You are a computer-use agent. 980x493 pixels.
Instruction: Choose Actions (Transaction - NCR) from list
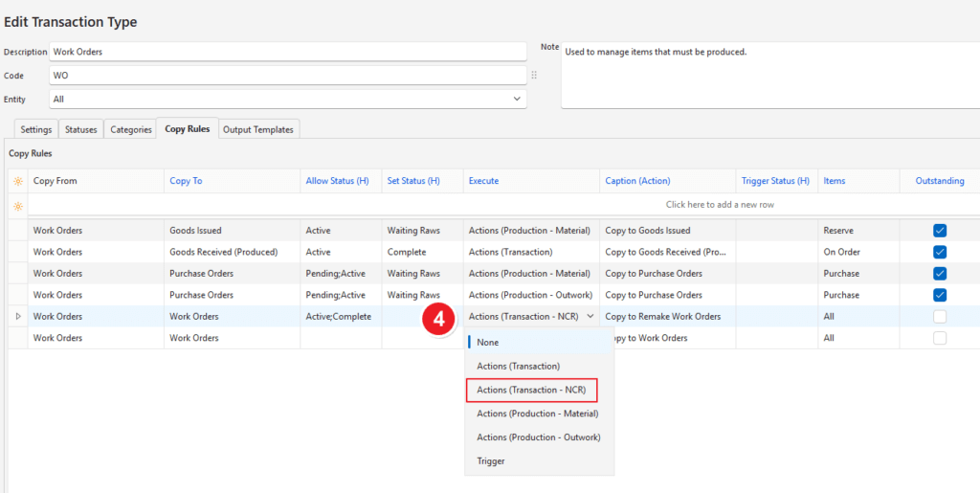531,390
